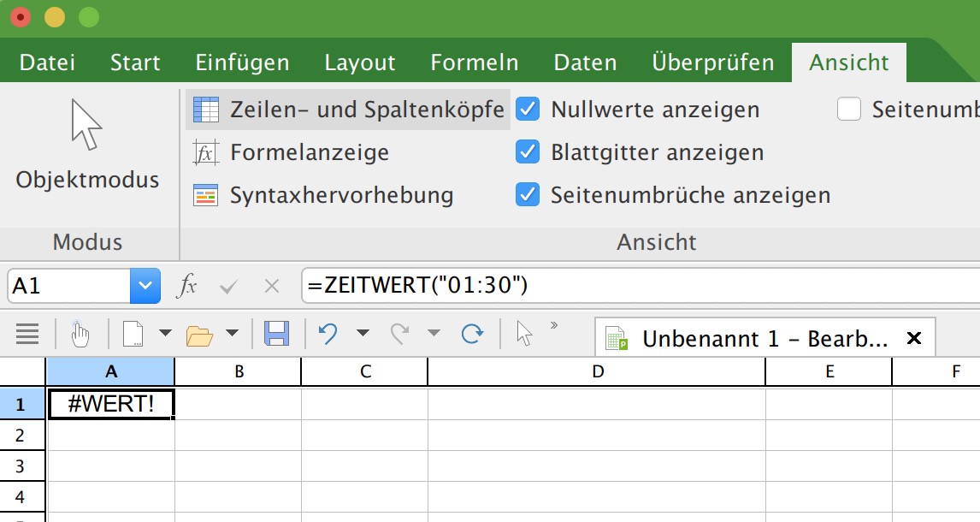Switch to the Einfügen tab
This screenshot has width=980, height=522.
coord(242,62)
